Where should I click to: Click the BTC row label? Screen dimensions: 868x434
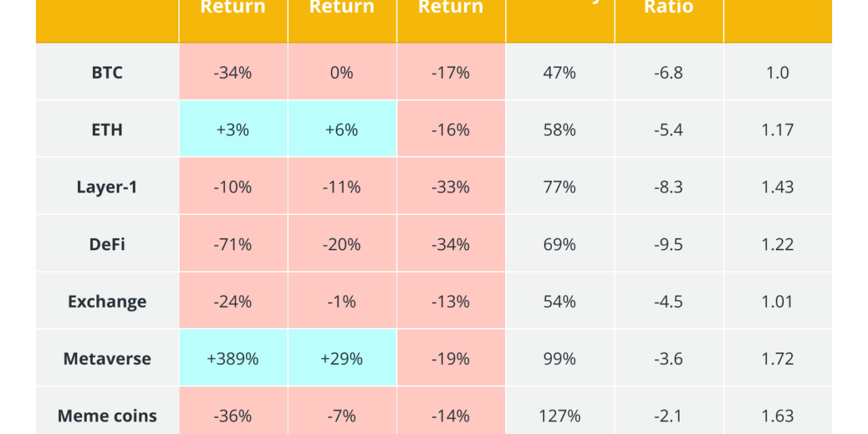107,73
